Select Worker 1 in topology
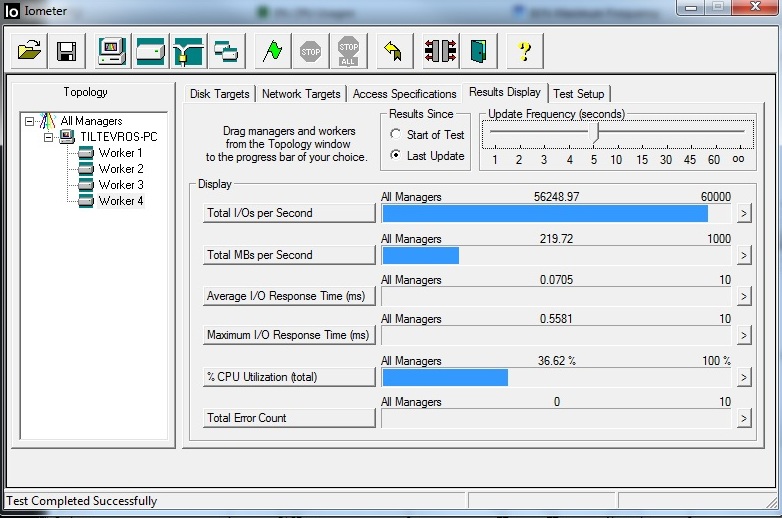Viewport: 782px width, 518px height. point(121,153)
